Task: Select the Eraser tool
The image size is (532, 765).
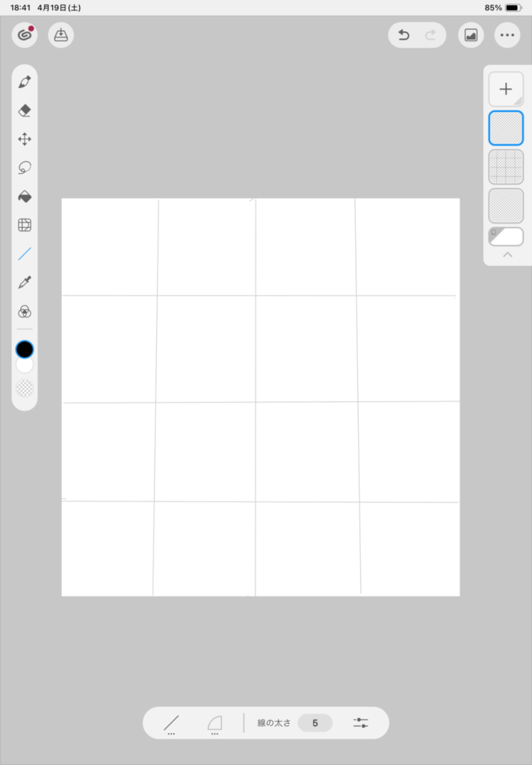Action: pos(25,111)
